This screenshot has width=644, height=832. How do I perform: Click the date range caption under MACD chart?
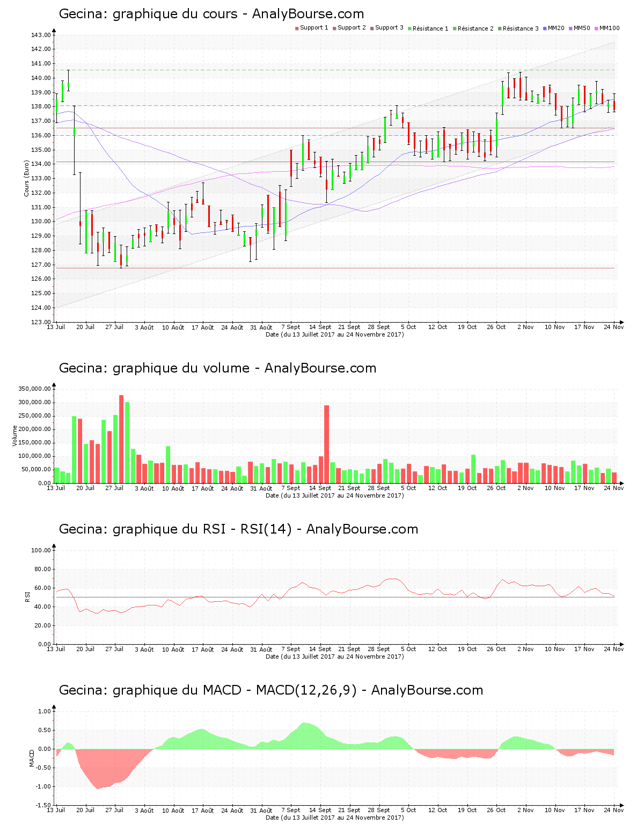[335, 818]
